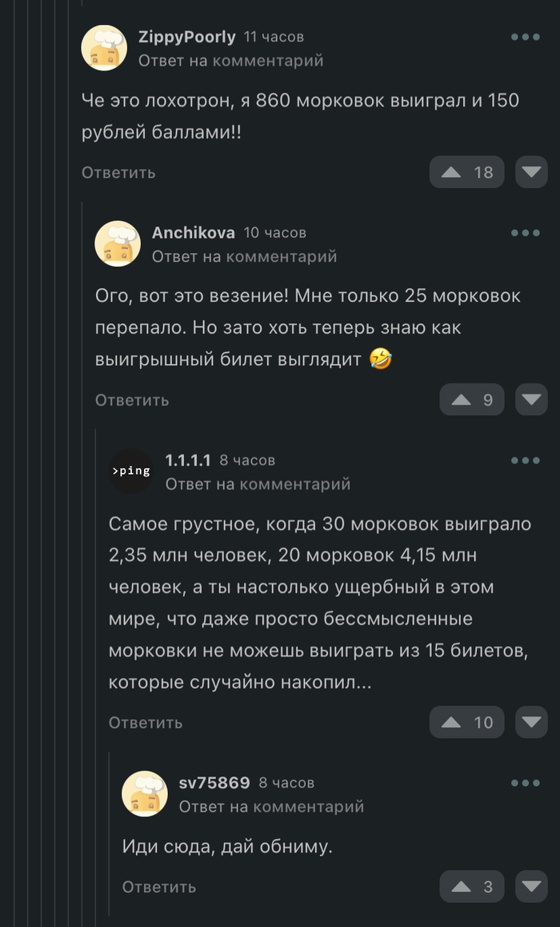Downvote sv75869's comment

click(x=531, y=886)
